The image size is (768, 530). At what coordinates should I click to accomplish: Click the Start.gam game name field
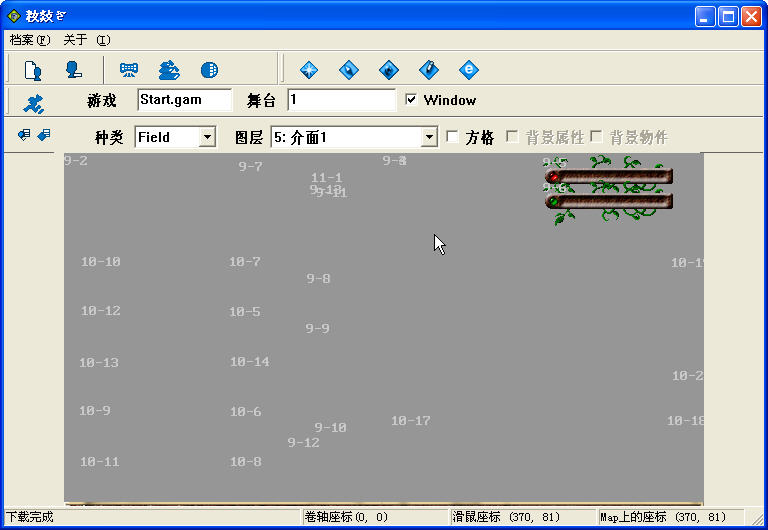pos(185,100)
